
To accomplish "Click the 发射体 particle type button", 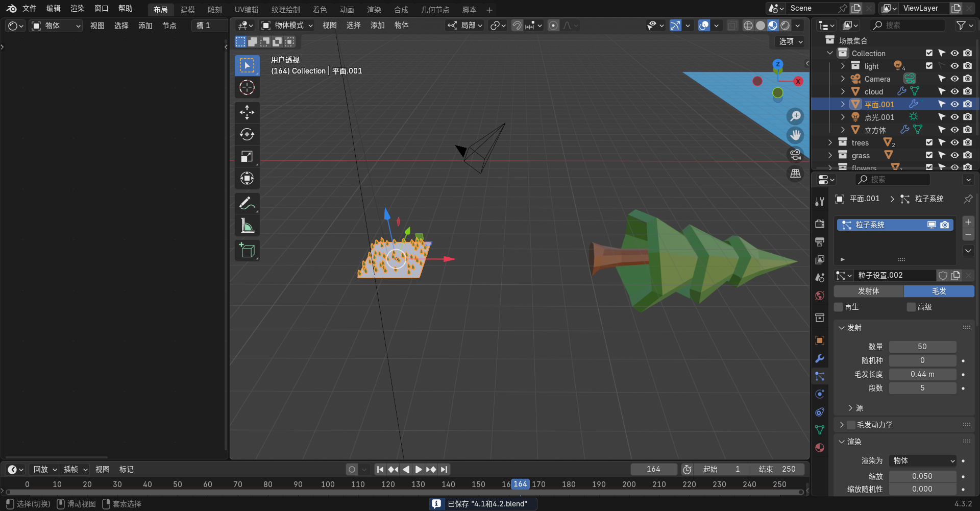I will click(x=868, y=291).
